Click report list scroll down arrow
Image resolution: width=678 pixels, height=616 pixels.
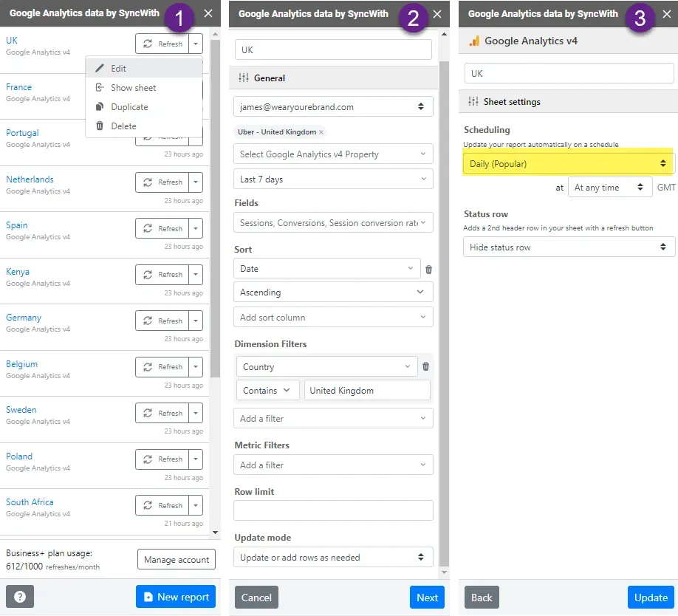pos(216,532)
